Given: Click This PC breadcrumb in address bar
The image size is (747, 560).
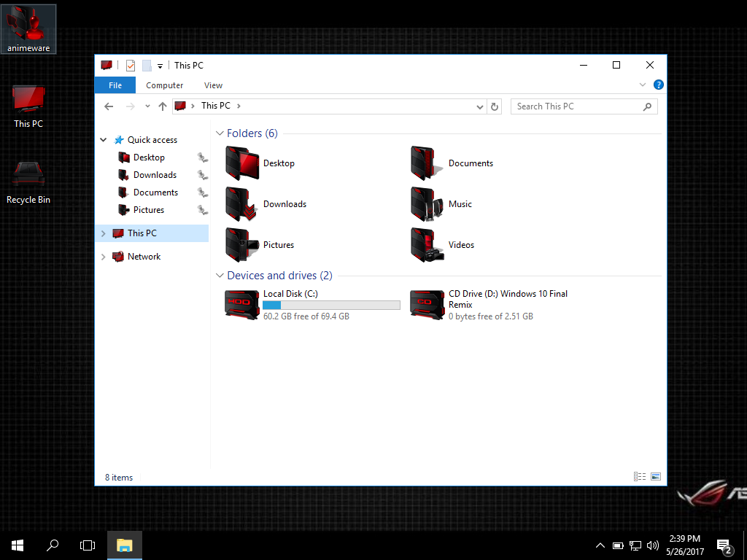Looking at the screenshot, I should click(215, 106).
